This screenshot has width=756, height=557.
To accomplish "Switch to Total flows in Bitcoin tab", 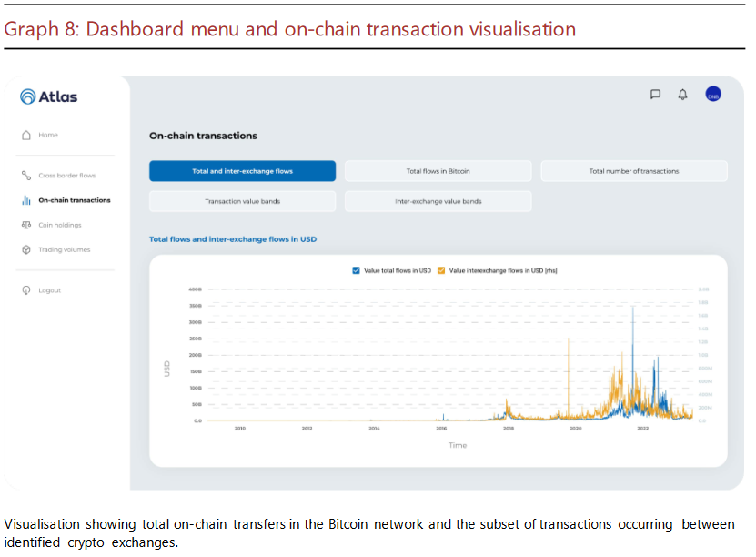I will (x=438, y=171).
